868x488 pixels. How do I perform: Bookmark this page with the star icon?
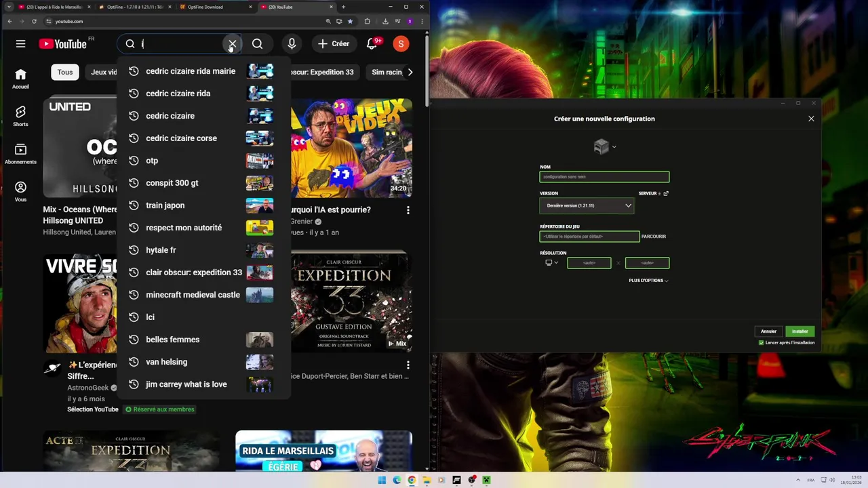pos(350,21)
